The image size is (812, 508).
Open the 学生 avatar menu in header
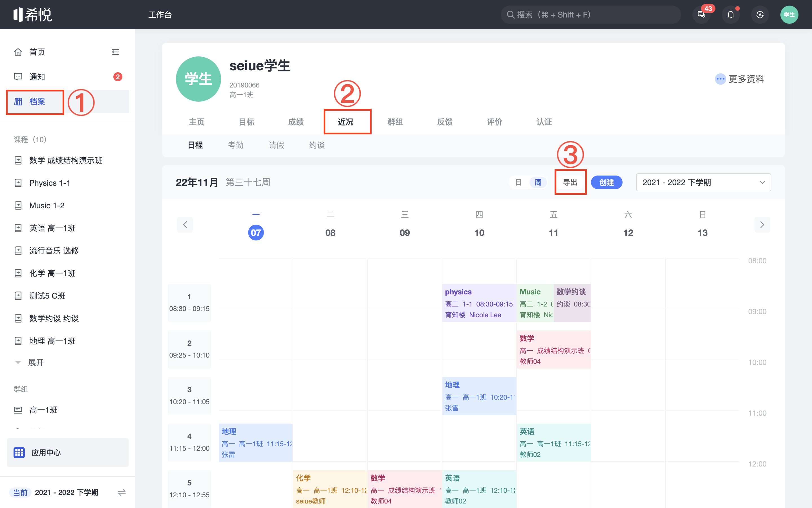[789, 15]
